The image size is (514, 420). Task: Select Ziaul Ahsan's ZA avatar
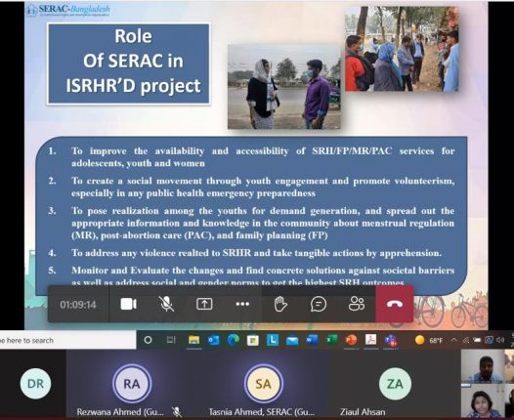coord(395,384)
